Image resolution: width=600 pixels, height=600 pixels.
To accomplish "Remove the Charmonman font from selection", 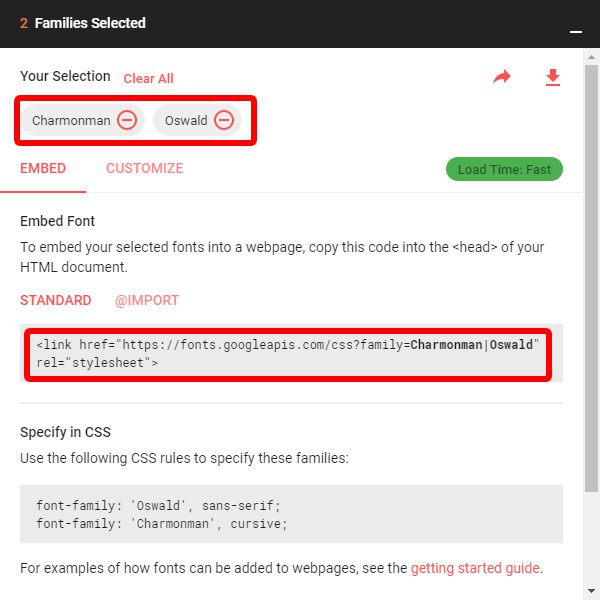I will pyautogui.click(x=127, y=121).
